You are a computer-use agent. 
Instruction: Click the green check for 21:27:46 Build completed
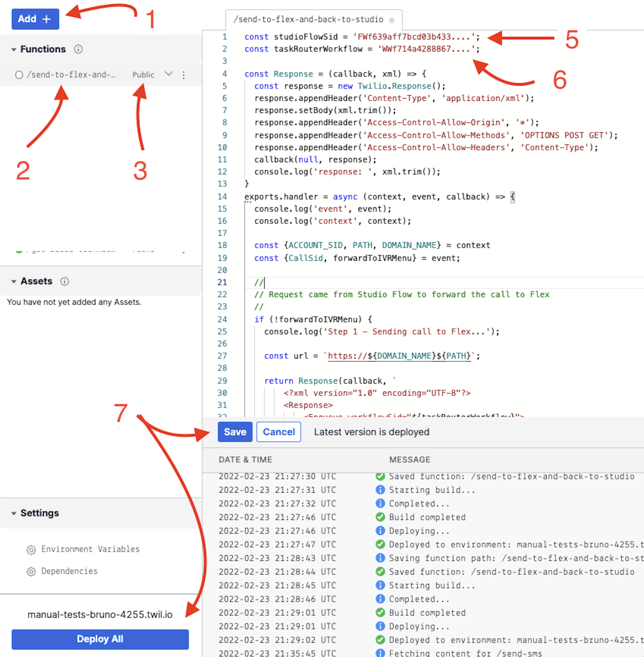380,517
